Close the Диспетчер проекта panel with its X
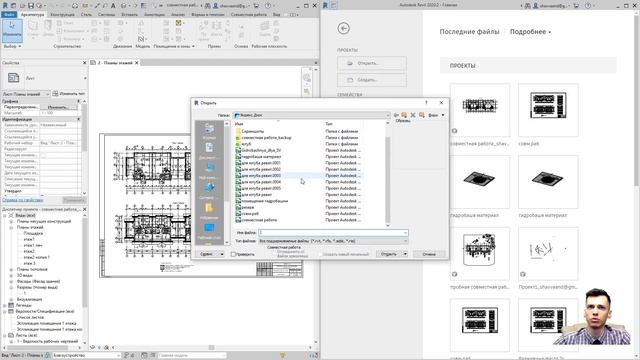640x360 pixels. pos(84,209)
